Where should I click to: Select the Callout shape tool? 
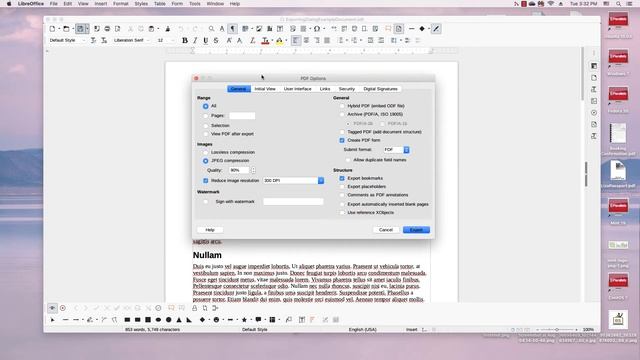[x=258, y=320]
